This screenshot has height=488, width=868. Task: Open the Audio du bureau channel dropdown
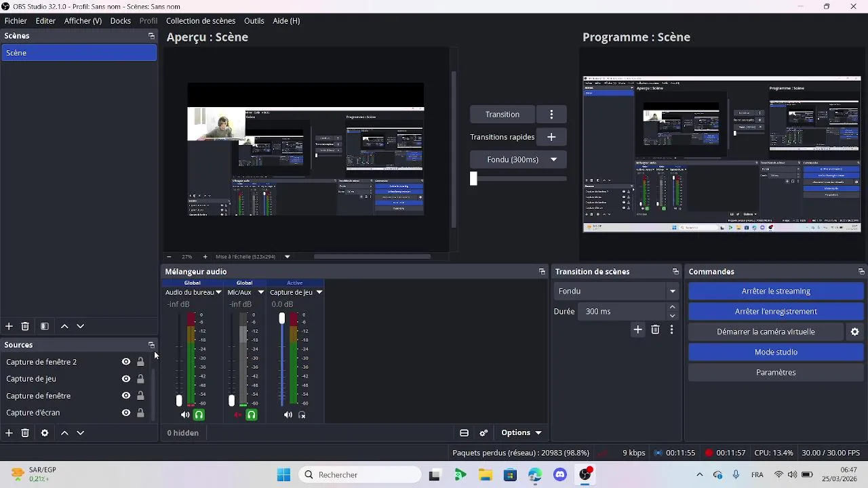point(218,293)
